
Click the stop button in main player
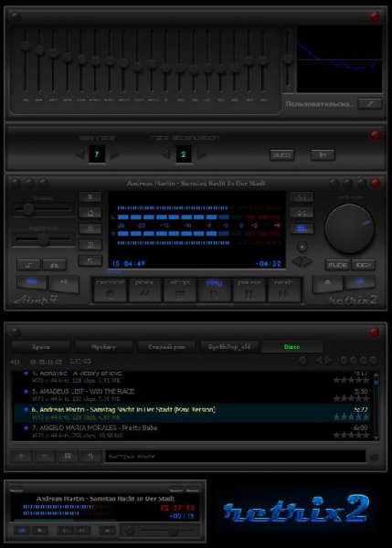tap(179, 290)
